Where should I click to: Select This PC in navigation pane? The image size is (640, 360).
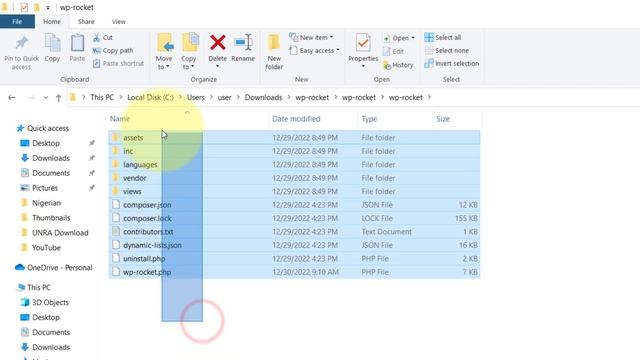[x=39, y=287]
